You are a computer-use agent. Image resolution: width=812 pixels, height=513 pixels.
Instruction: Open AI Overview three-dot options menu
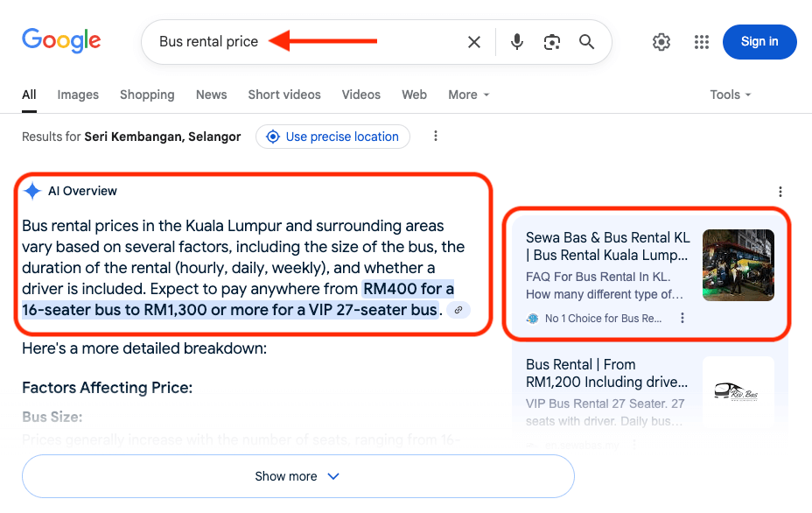pos(780,192)
